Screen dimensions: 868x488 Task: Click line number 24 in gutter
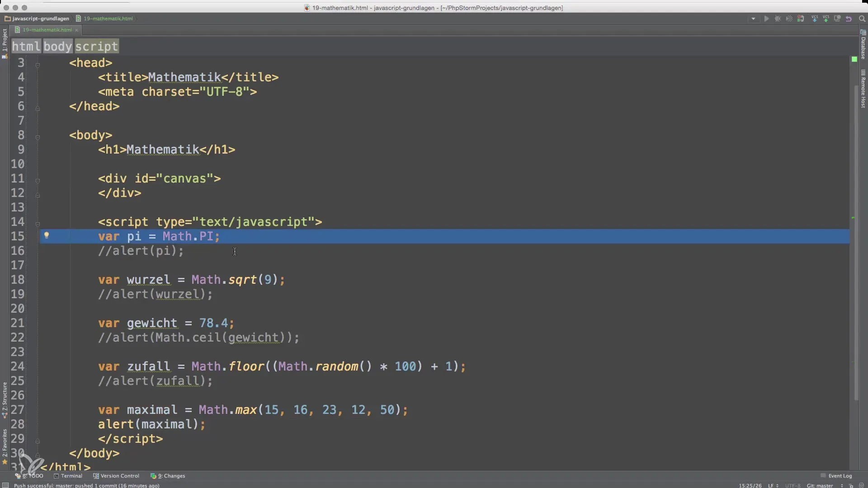coord(18,366)
